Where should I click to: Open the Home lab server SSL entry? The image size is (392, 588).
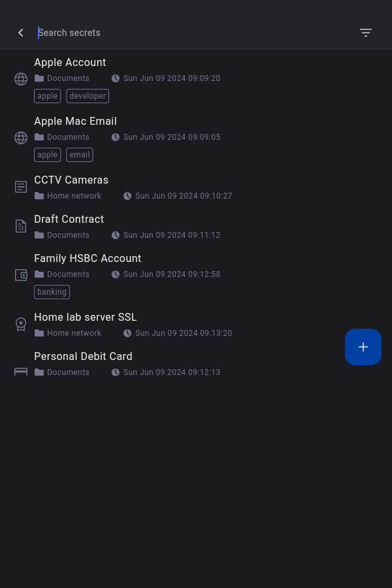point(86,318)
